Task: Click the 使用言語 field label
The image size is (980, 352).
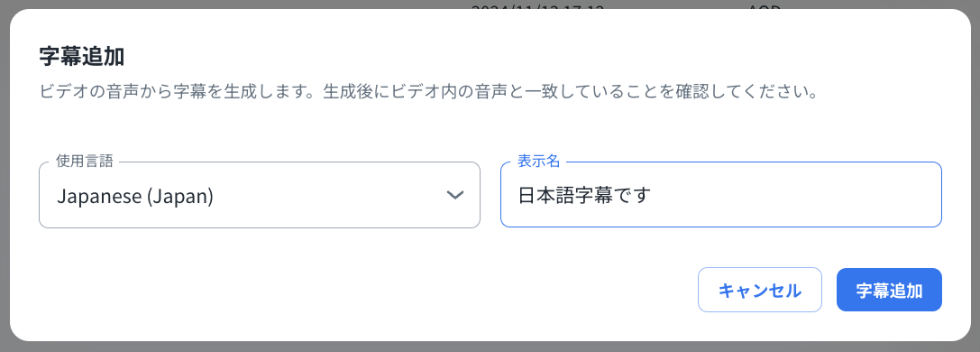Action: pos(85,161)
